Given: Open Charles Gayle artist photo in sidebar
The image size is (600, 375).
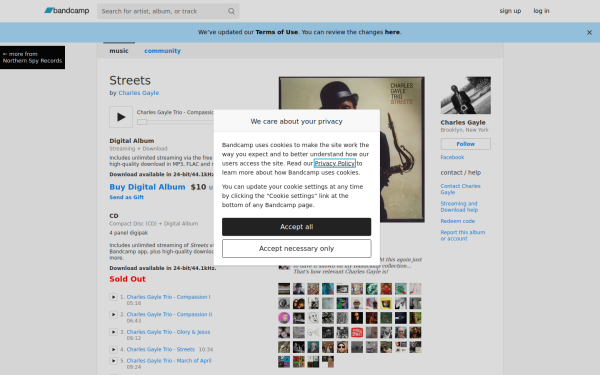Looking at the screenshot, I should (466, 95).
